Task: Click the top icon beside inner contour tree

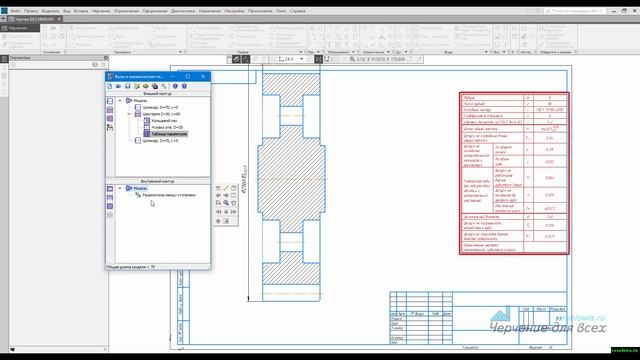Action: pos(110,189)
